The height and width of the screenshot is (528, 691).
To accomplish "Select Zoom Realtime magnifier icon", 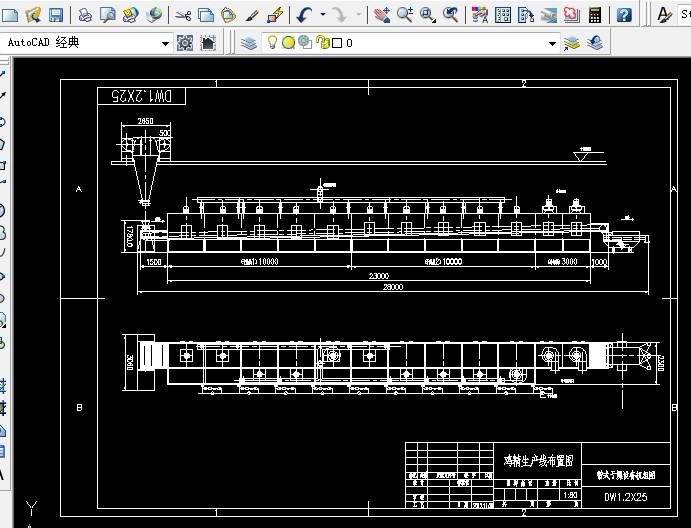I will [405, 15].
